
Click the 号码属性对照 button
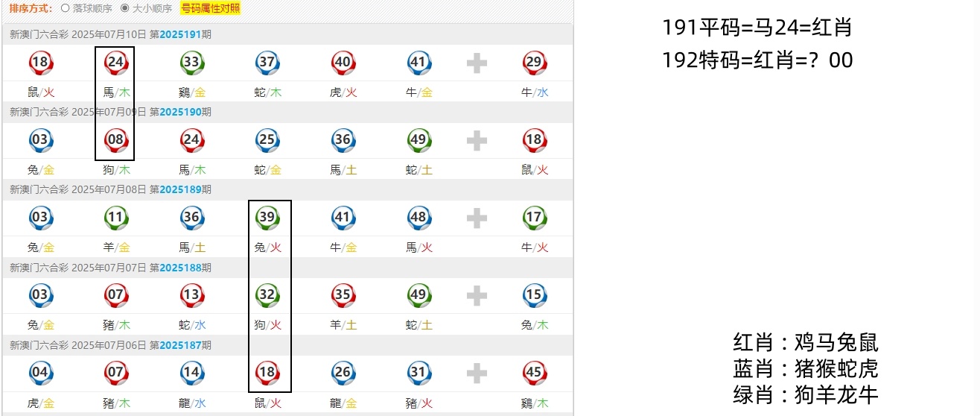coord(211,9)
